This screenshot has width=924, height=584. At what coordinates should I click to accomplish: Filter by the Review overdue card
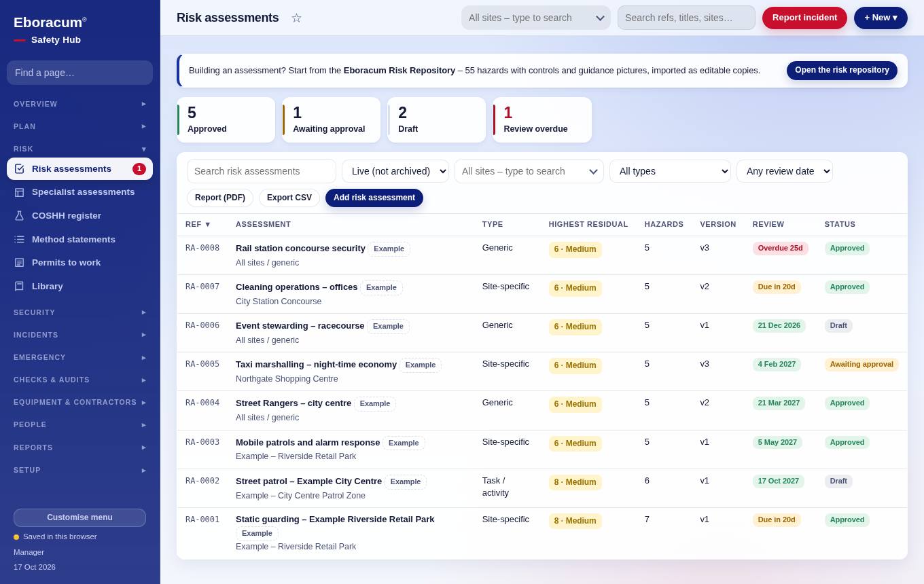[542, 120]
